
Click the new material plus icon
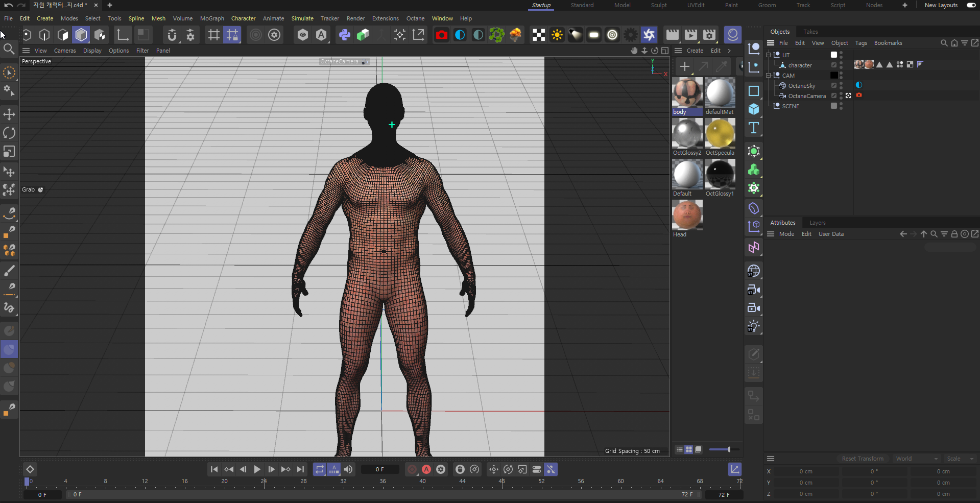pos(685,66)
